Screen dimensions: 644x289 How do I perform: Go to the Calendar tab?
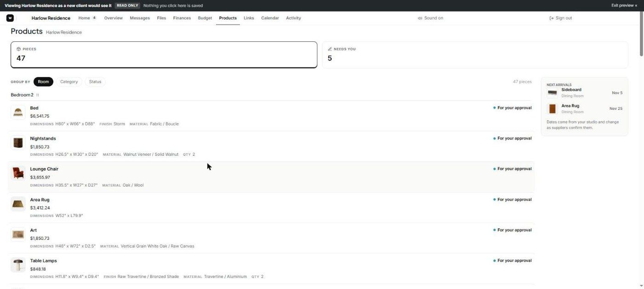270,18
